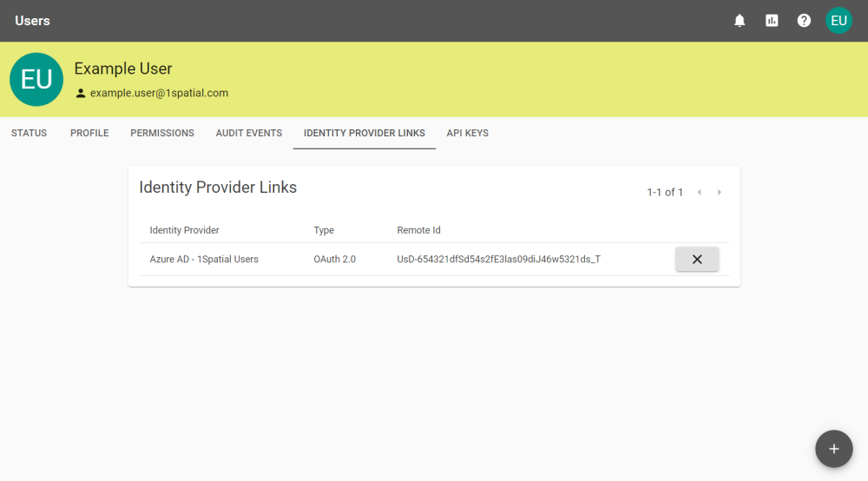Viewport: 868px width, 481px height.
Task: Go to the previous page of links
Action: (700, 193)
